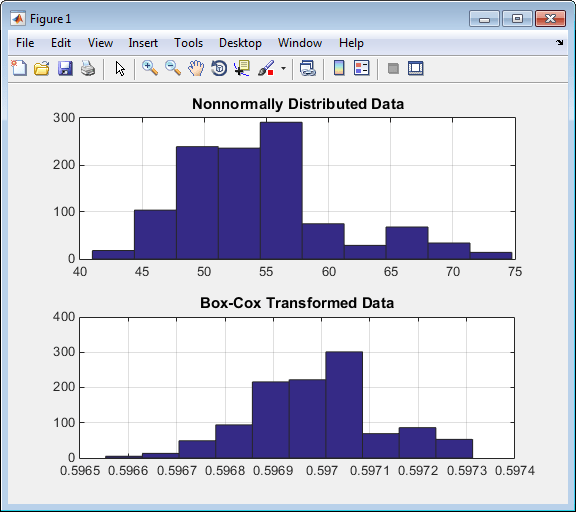Click the x-axis label 0.5974 in bottom plot
Image resolution: width=576 pixels, height=512 pixels.
(515, 471)
